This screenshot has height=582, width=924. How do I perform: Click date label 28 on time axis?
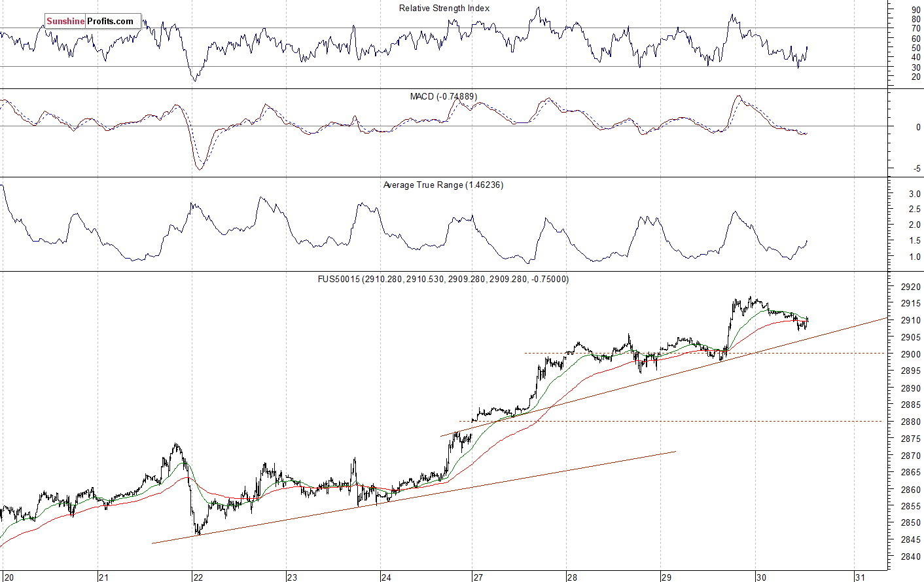(x=573, y=577)
